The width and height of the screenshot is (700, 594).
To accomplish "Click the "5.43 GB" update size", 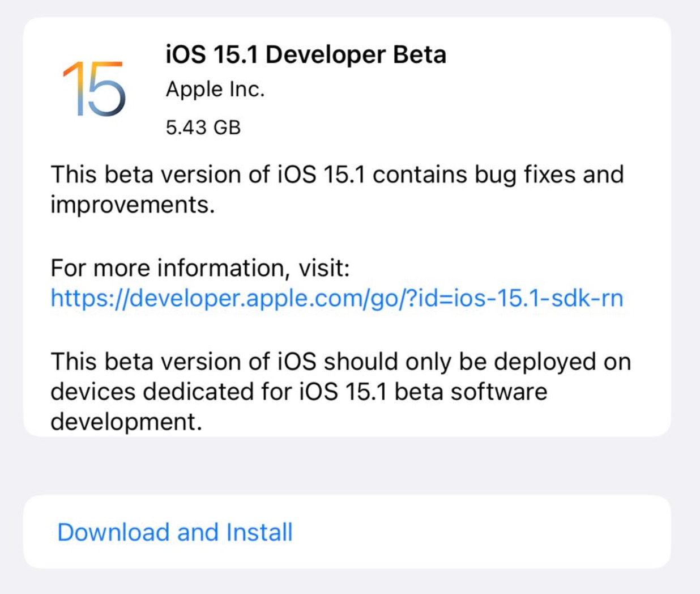I will click(x=203, y=127).
